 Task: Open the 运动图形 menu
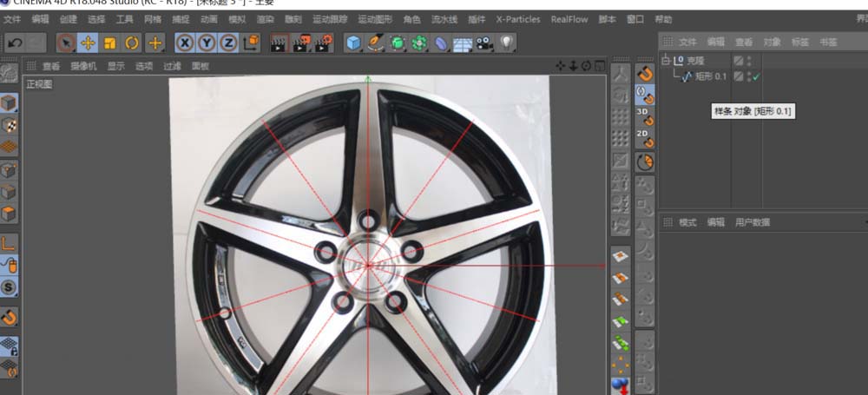376,19
